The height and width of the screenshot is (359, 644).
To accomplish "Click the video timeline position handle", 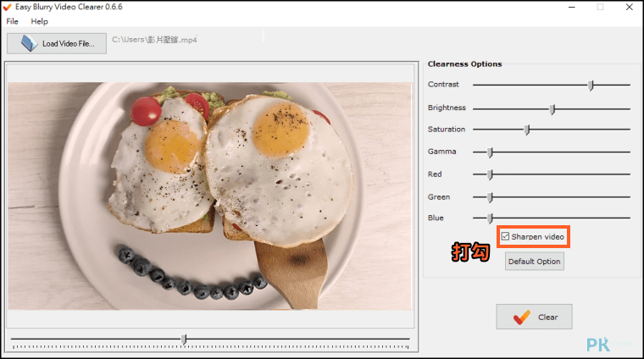I will pos(184,340).
